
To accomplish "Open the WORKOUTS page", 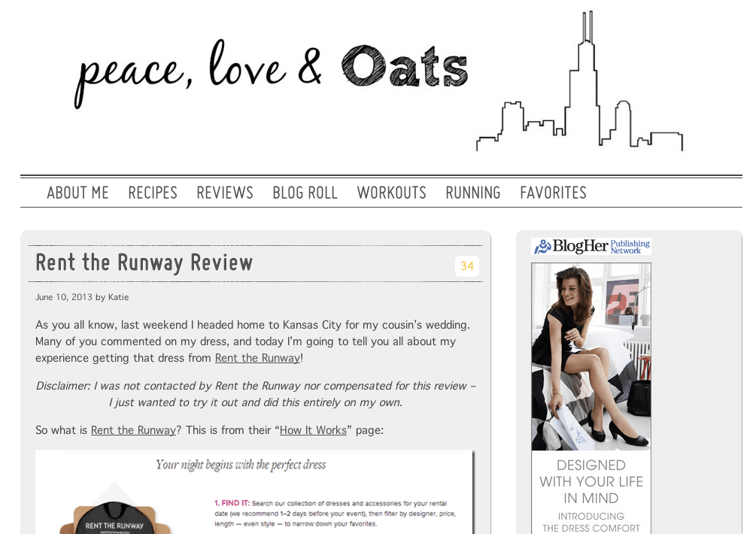I will click(391, 193).
